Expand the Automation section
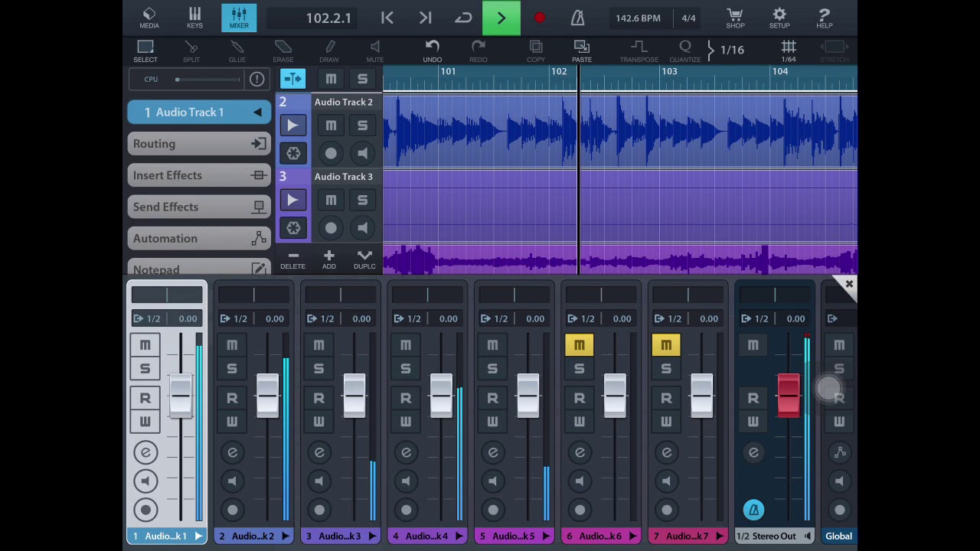Image resolution: width=980 pixels, height=551 pixels. coord(199,238)
